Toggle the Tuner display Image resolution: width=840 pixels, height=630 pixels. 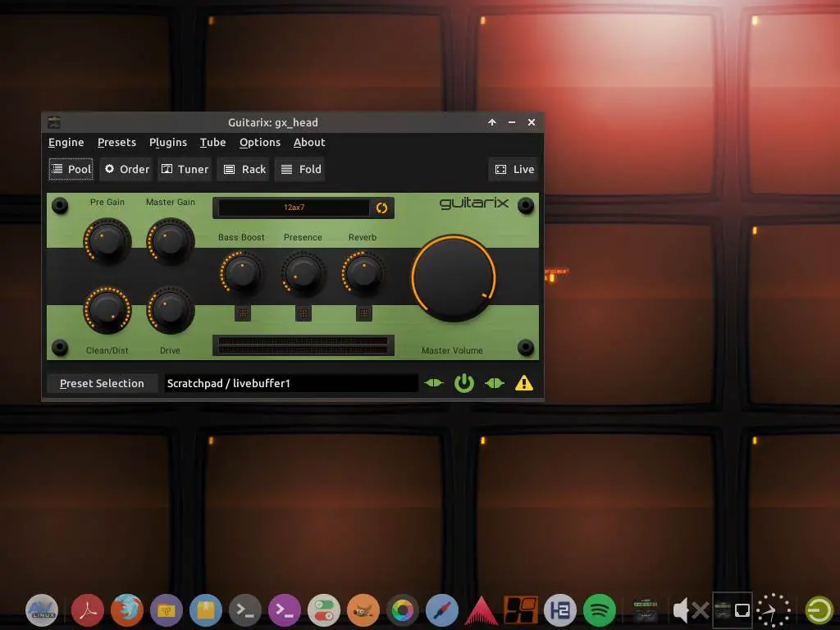pos(185,169)
